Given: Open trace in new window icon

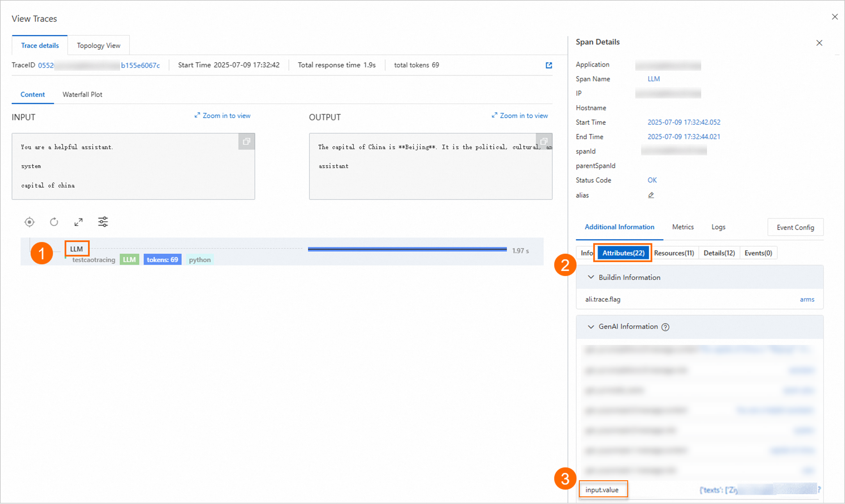Looking at the screenshot, I should tap(549, 65).
